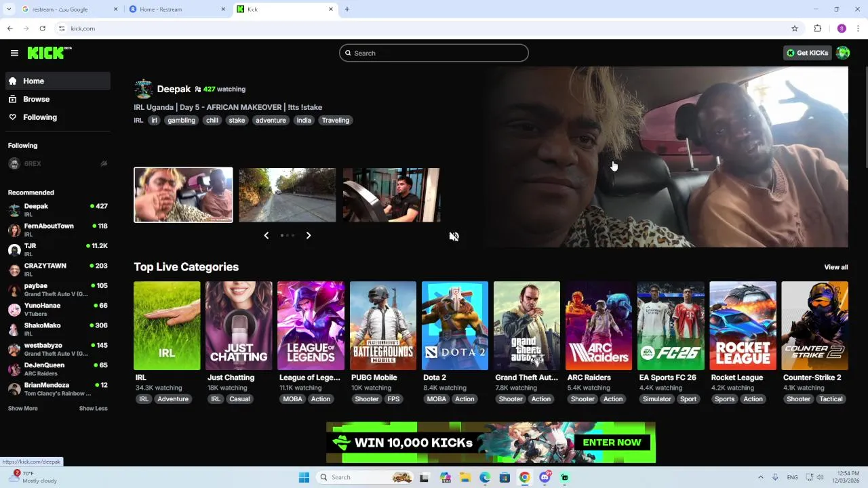Open the Rocket League category card
The image size is (868, 488).
[x=743, y=326]
